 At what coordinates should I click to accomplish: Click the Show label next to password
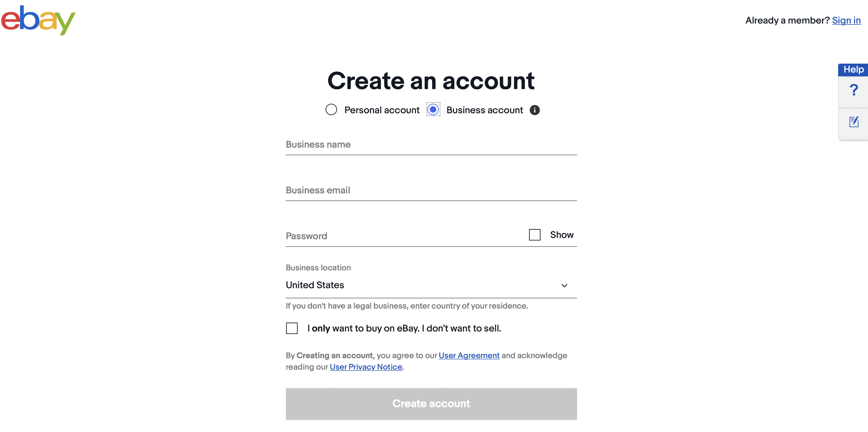pyautogui.click(x=562, y=235)
